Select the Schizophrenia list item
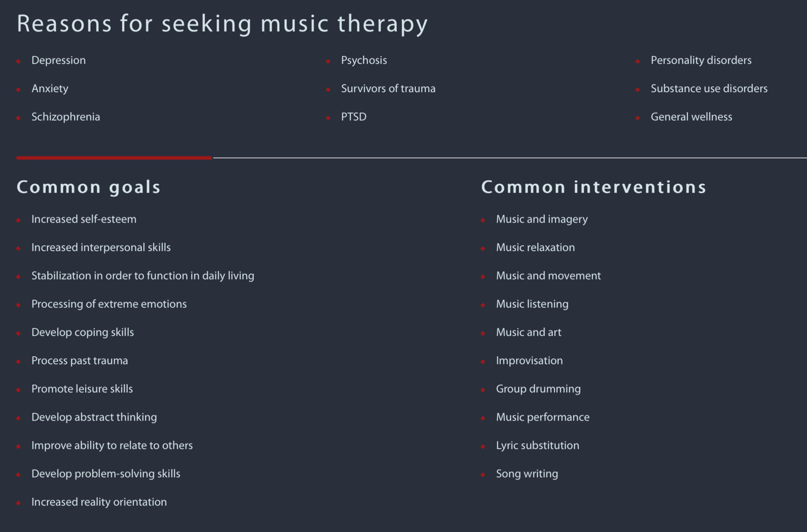 tap(66, 117)
